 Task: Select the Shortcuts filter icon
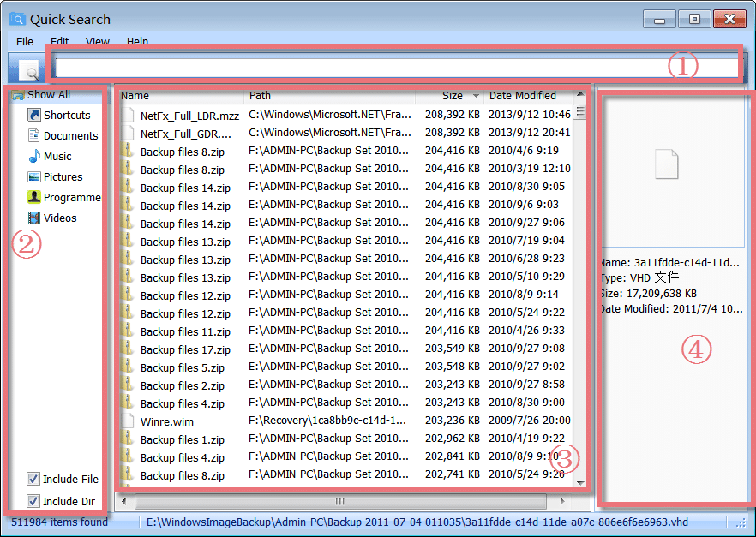pyautogui.click(x=33, y=115)
